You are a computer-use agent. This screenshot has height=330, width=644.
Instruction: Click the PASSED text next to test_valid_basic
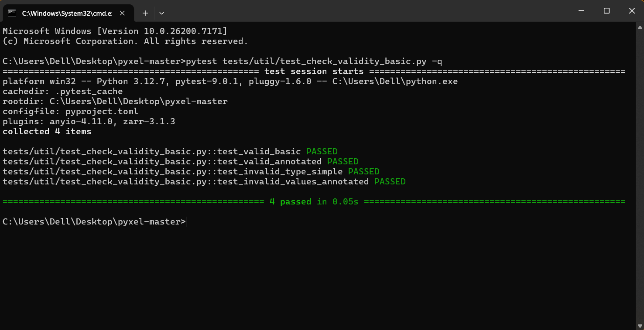(x=322, y=151)
